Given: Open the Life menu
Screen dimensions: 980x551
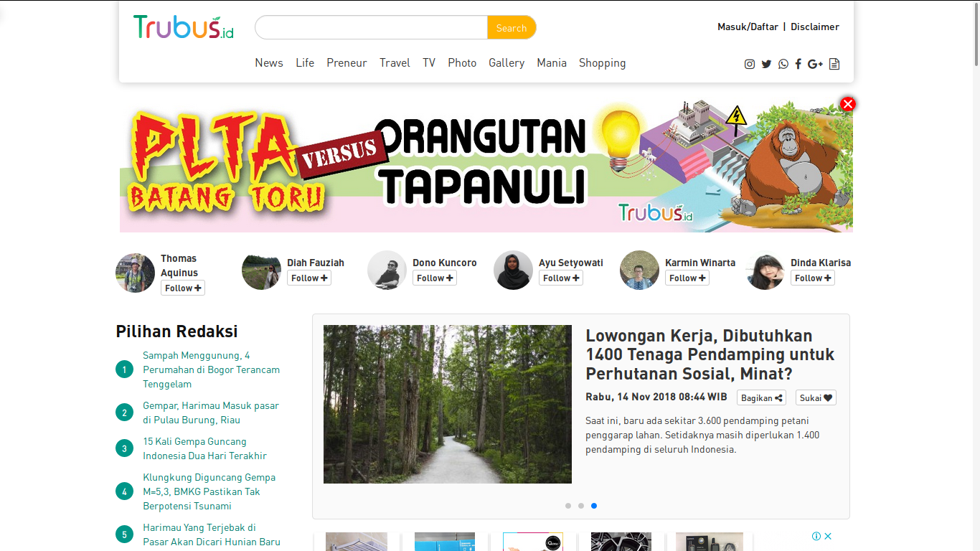Looking at the screenshot, I should (x=305, y=63).
